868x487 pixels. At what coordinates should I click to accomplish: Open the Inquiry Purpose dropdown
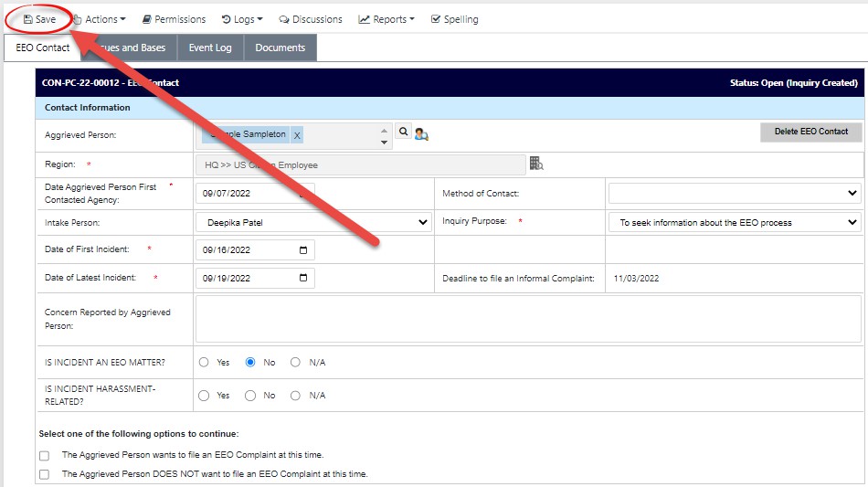point(735,222)
